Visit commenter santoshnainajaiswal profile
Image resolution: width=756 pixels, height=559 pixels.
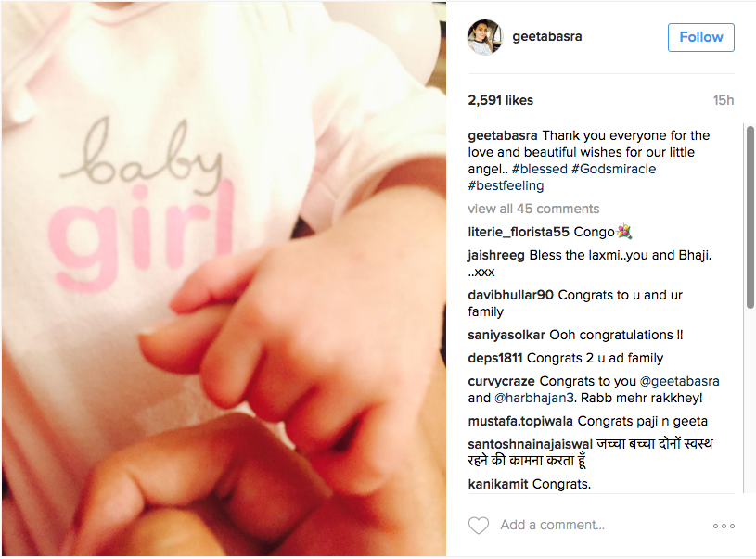click(530, 444)
